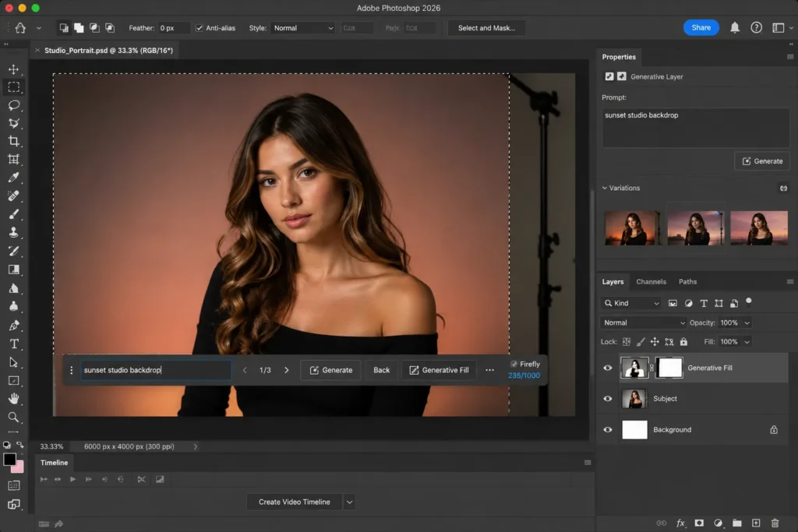Open the Help question mark icon
The width and height of the screenshot is (798, 532).
(x=756, y=28)
